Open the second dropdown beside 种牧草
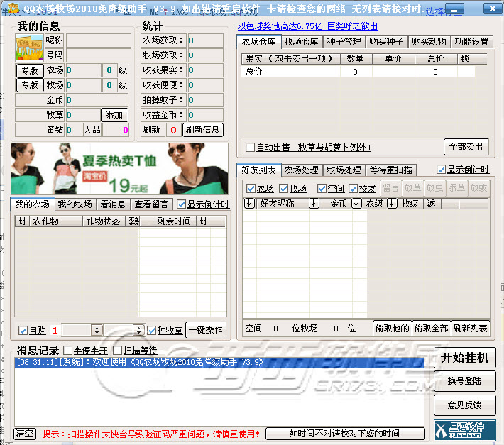 [139, 330]
